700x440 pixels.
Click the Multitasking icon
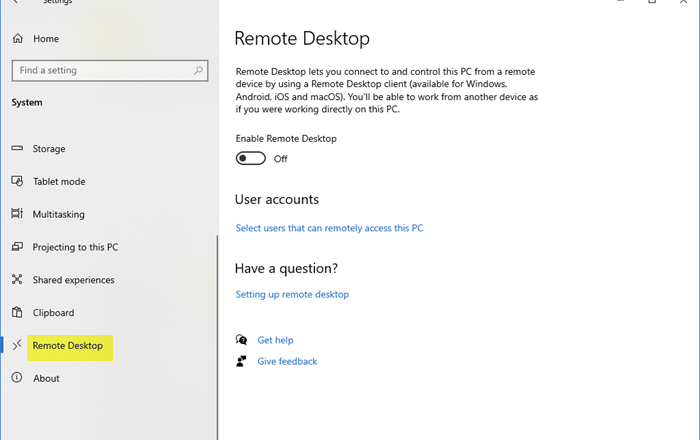(x=17, y=214)
